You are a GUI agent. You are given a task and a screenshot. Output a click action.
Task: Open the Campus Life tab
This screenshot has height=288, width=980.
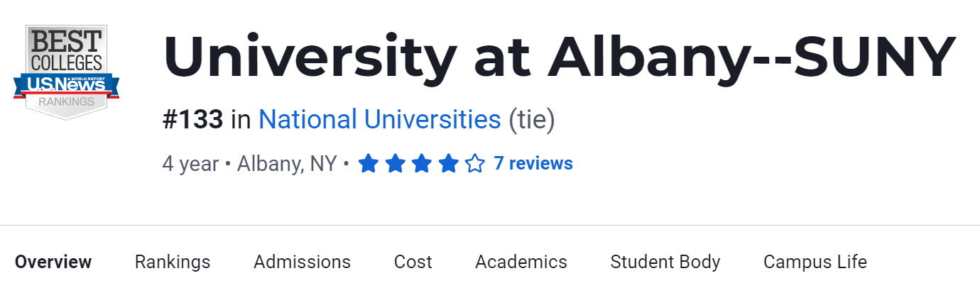pos(815,262)
